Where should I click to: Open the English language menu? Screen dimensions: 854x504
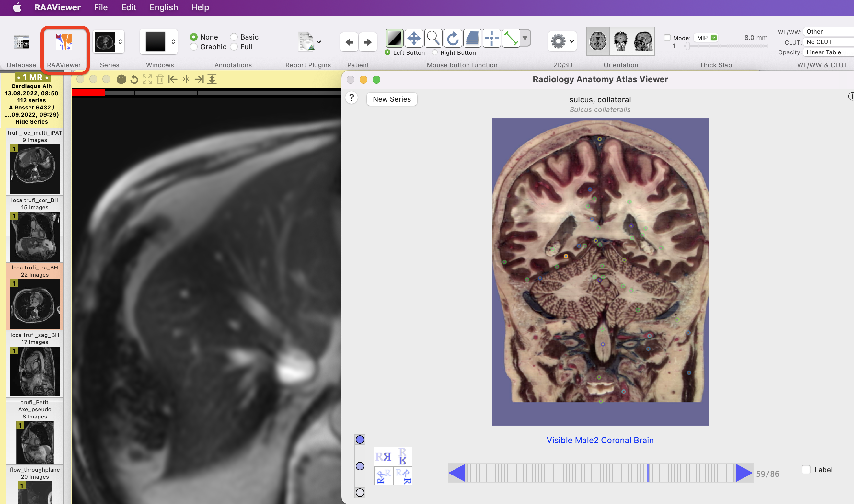tap(164, 7)
